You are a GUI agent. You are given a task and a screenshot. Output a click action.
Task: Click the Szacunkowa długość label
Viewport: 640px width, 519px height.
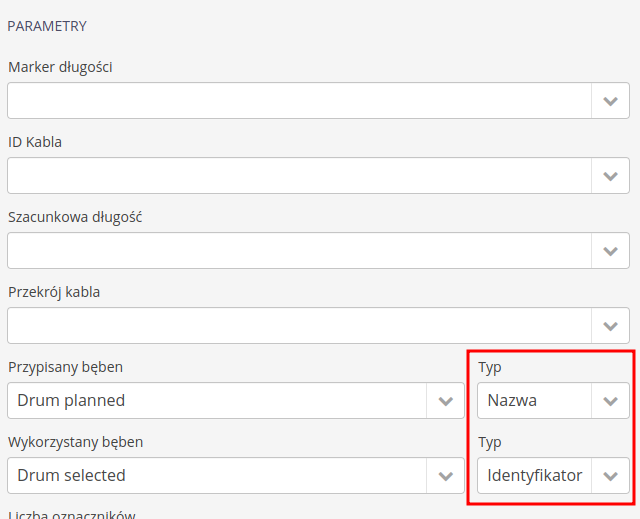[x=75, y=217]
